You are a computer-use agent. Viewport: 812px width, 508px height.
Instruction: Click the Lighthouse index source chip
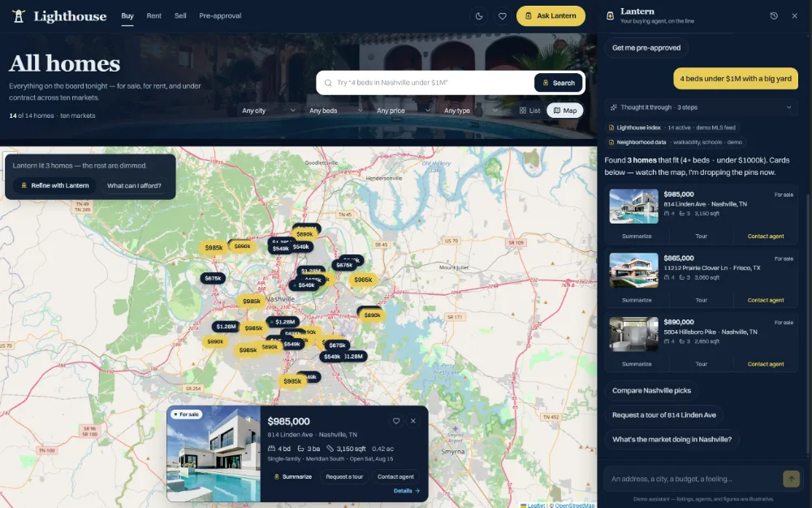click(672, 128)
